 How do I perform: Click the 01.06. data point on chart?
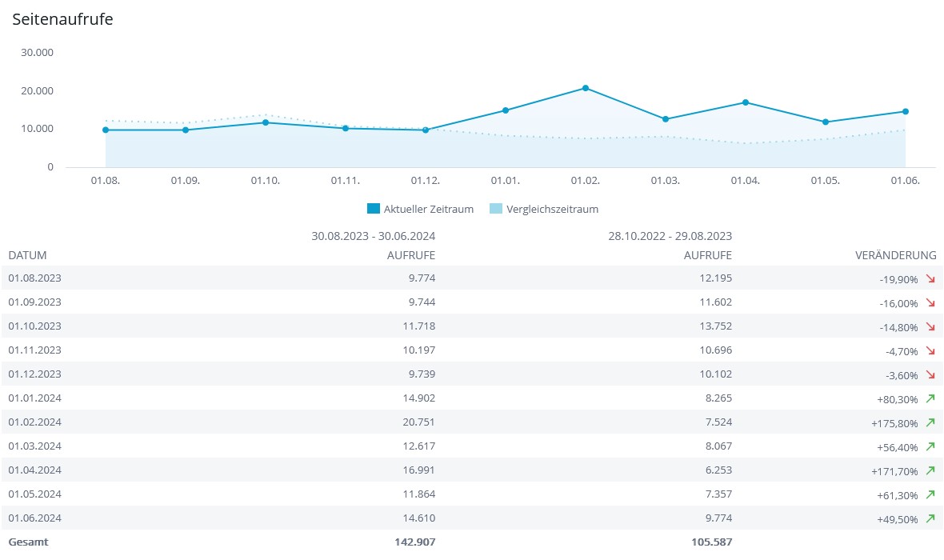906,111
